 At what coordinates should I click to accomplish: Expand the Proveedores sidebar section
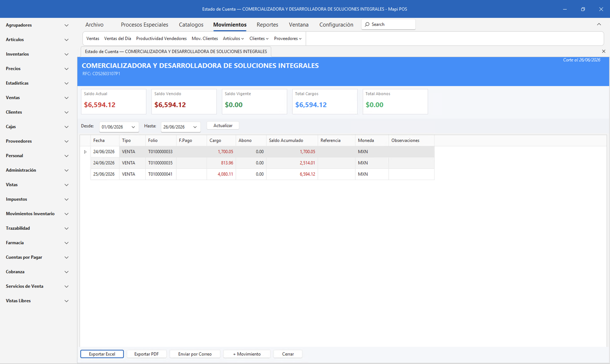point(66,141)
